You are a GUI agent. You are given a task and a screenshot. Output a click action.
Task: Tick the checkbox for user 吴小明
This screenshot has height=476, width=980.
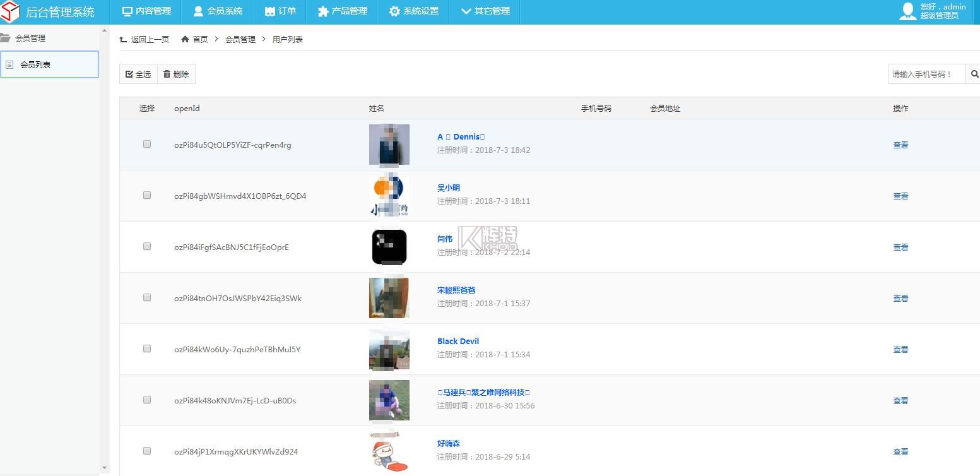coord(147,195)
